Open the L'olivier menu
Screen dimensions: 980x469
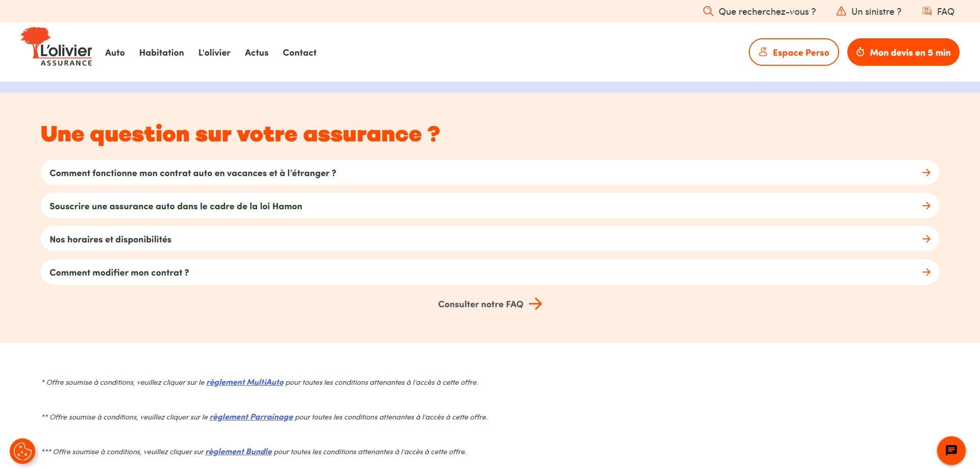(x=214, y=53)
